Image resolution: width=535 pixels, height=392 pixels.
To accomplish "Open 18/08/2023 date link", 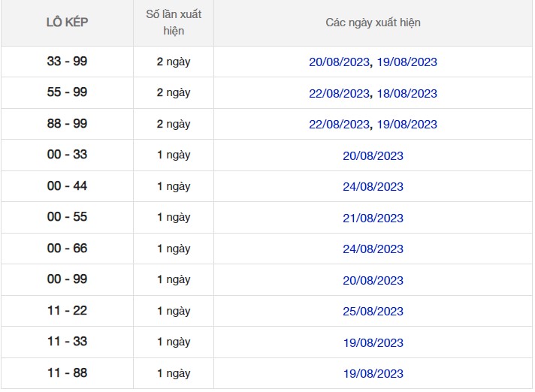I will click(407, 94).
